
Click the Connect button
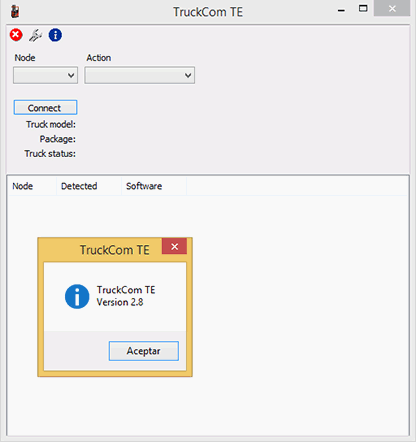[x=45, y=108]
